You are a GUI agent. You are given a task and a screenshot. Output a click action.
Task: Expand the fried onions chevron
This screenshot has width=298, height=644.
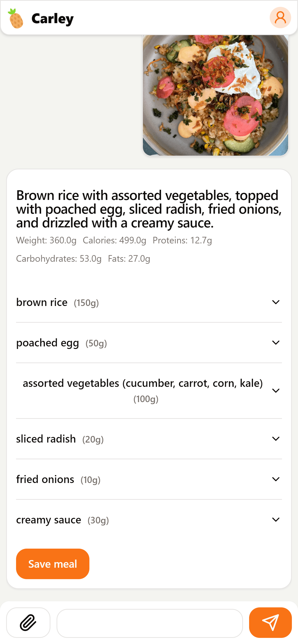(276, 479)
